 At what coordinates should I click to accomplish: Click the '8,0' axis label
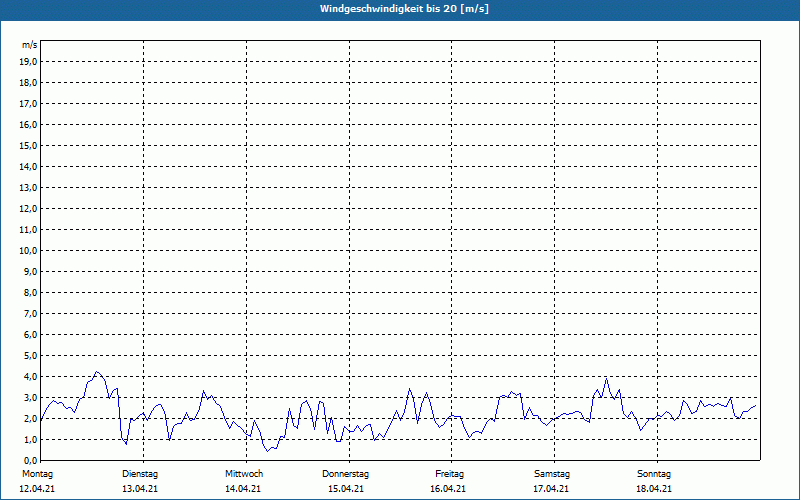coord(30,292)
